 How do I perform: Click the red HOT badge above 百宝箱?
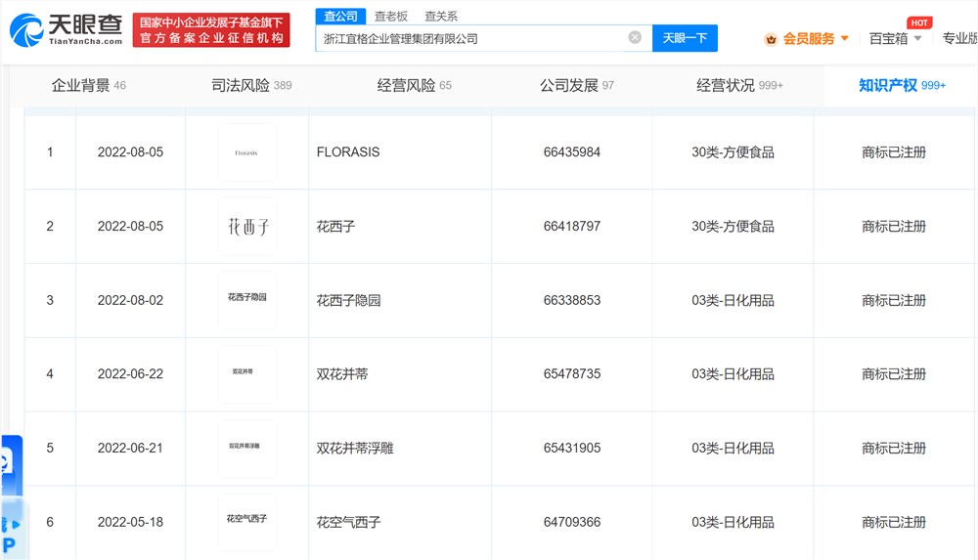[x=918, y=22]
